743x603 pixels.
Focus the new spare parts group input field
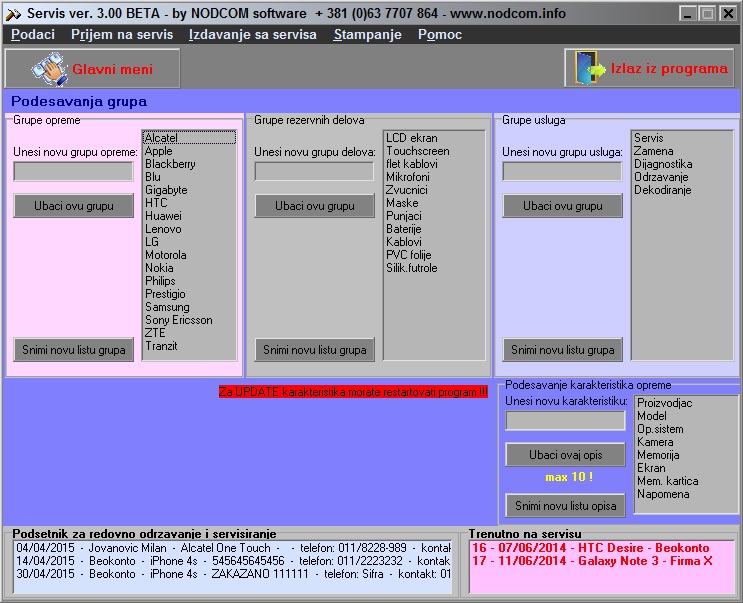pos(314,171)
